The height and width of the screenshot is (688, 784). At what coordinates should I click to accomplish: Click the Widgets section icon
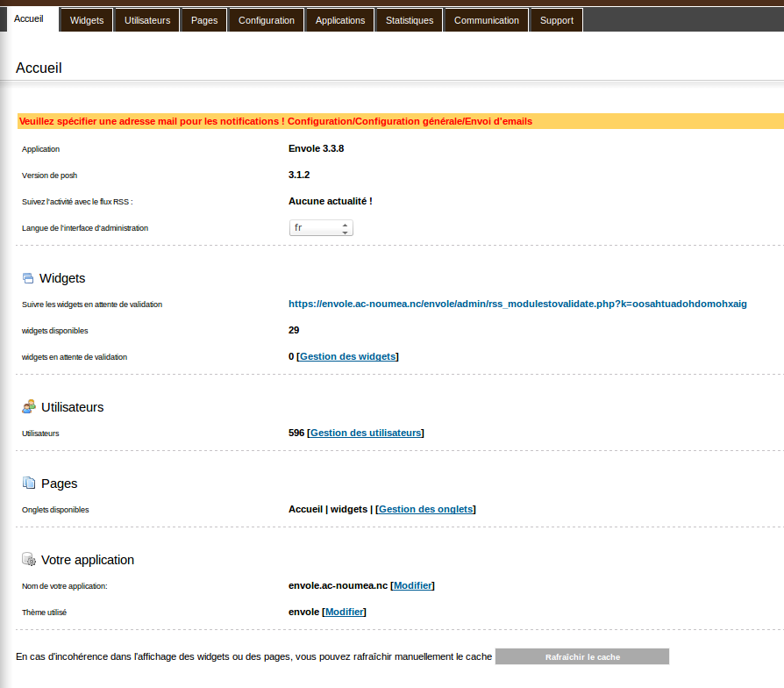coord(27,278)
